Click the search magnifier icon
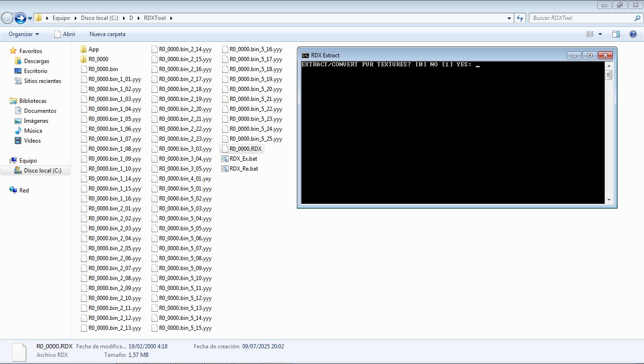The width and height of the screenshot is (644, 364). (x=637, y=18)
